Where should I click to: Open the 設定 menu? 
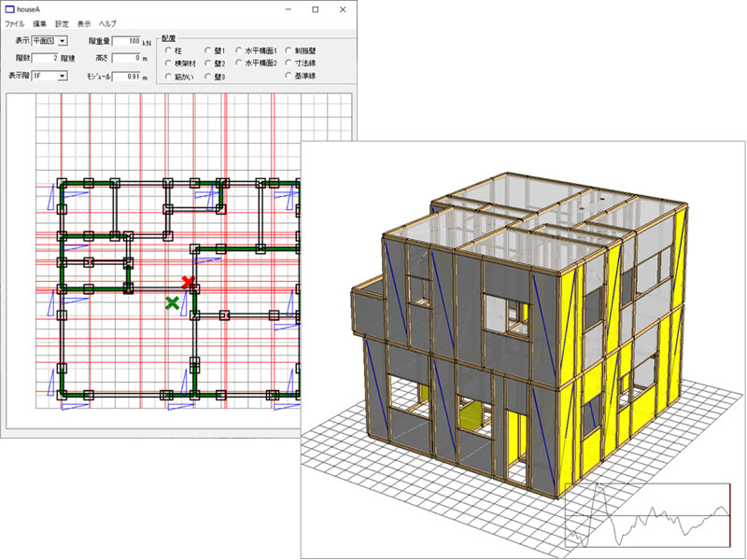(x=62, y=22)
